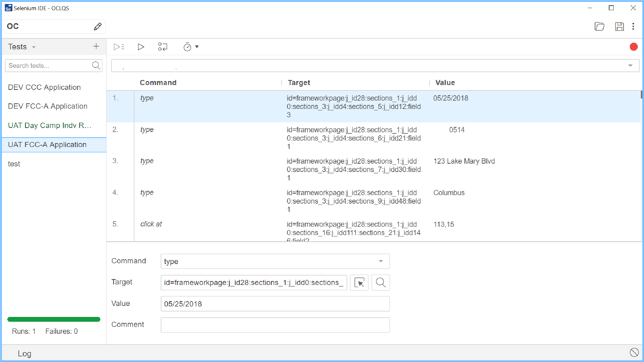Expand the base URL dropdown arrow
Screen dimensions: 644x362
coord(630,65)
